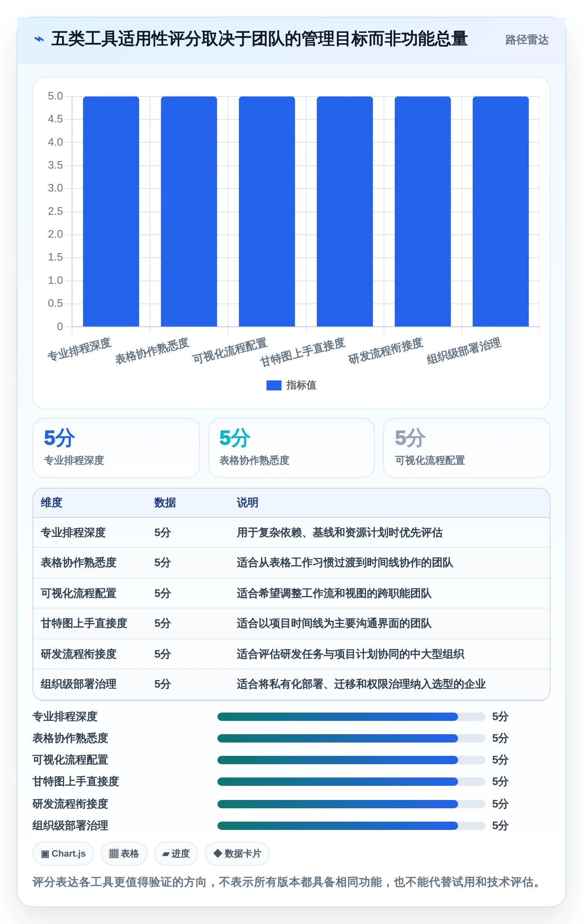
Task: Click the 说明 column header
Action: pyautogui.click(x=247, y=503)
